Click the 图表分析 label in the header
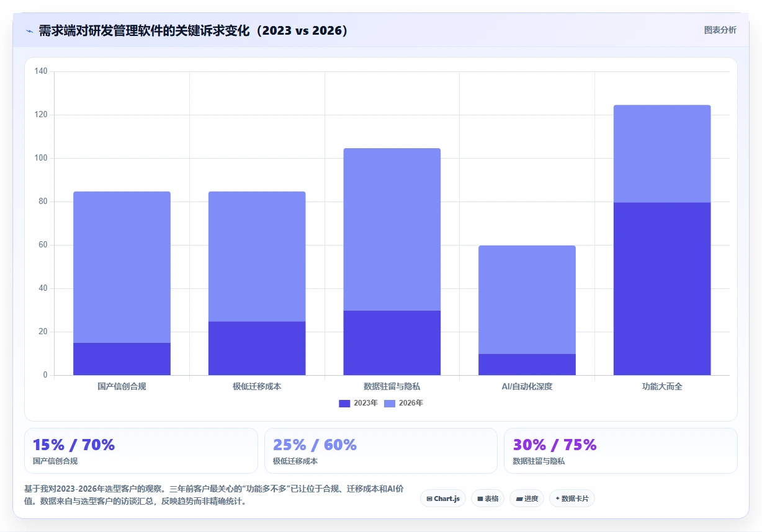This screenshot has width=762, height=532. (x=720, y=30)
